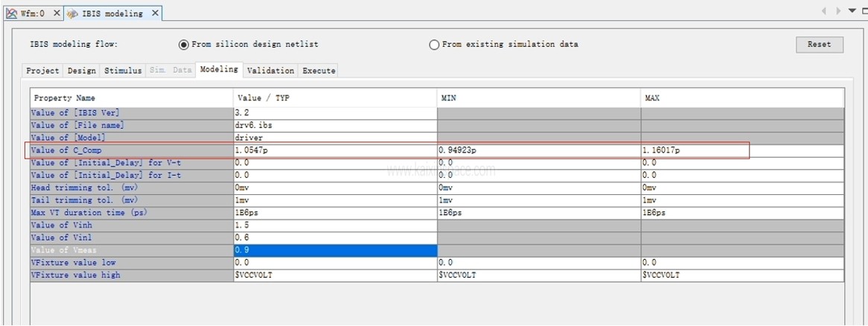
Task: Click the left tab scroll arrow
Action: pyautogui.click(x=824, y=11)
